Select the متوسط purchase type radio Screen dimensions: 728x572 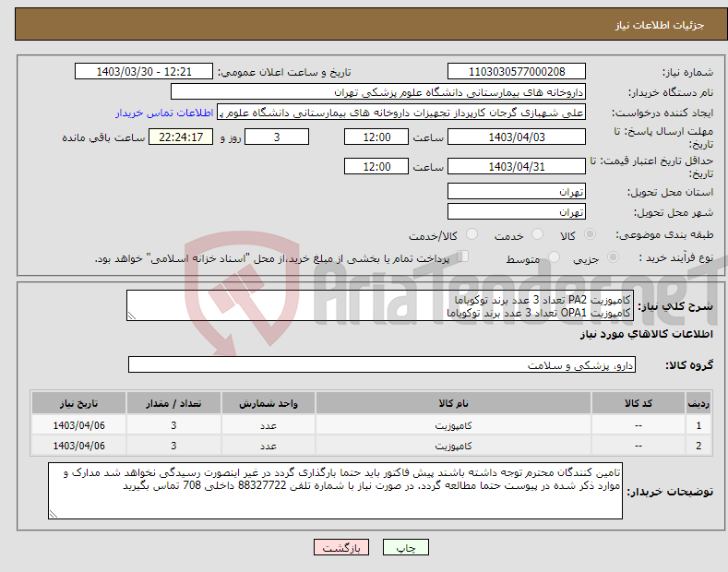click(x=554, y=257)
